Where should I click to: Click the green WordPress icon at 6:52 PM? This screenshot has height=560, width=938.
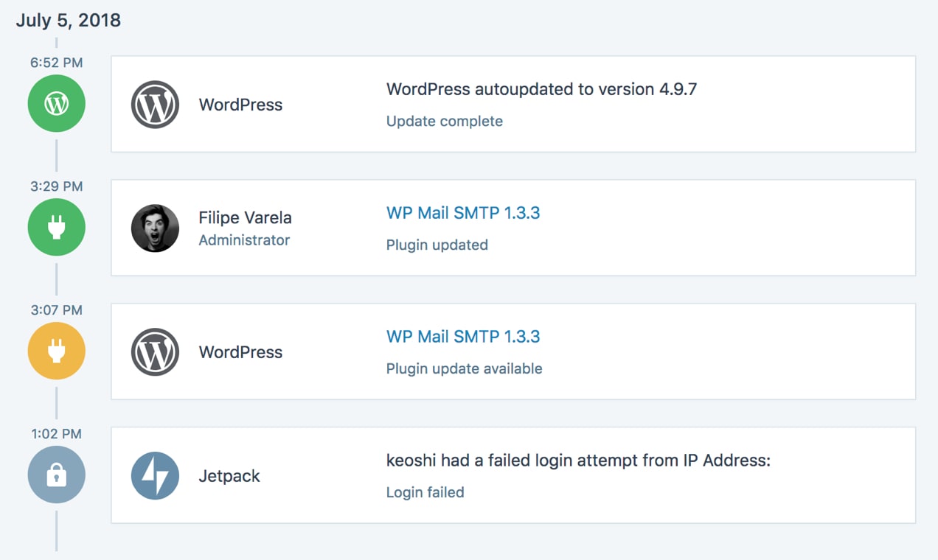click(57, 104)
